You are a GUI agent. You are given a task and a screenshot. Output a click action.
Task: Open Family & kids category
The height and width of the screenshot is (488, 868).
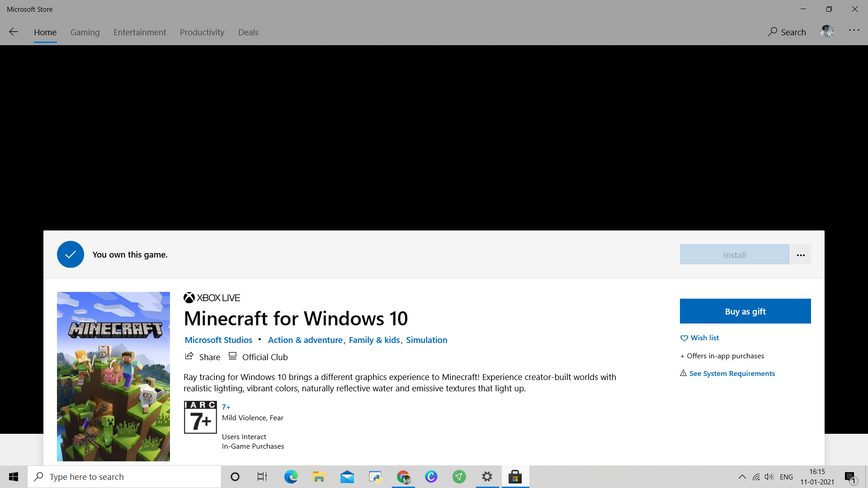tap(374, 340)
